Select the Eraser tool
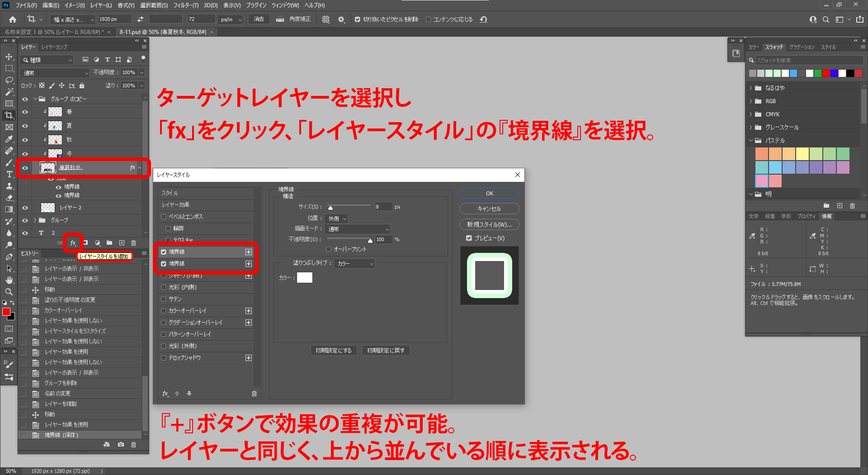The width and height of the screenshot is (868, 475). (x=9, y=198)
